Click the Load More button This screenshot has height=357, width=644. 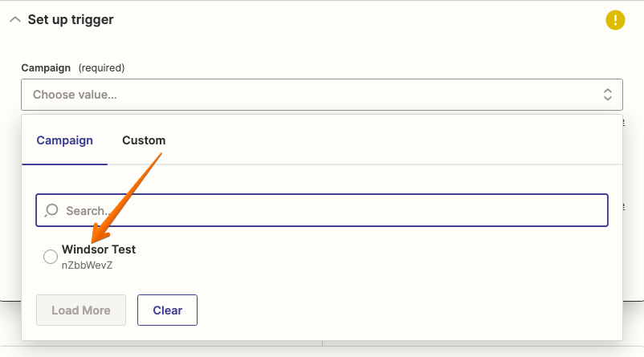[x=81, y=310]
